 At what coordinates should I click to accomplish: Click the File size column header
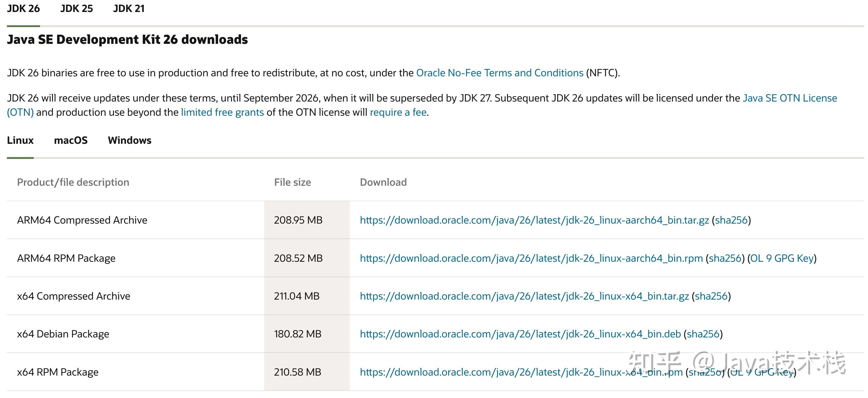[292, 183]
